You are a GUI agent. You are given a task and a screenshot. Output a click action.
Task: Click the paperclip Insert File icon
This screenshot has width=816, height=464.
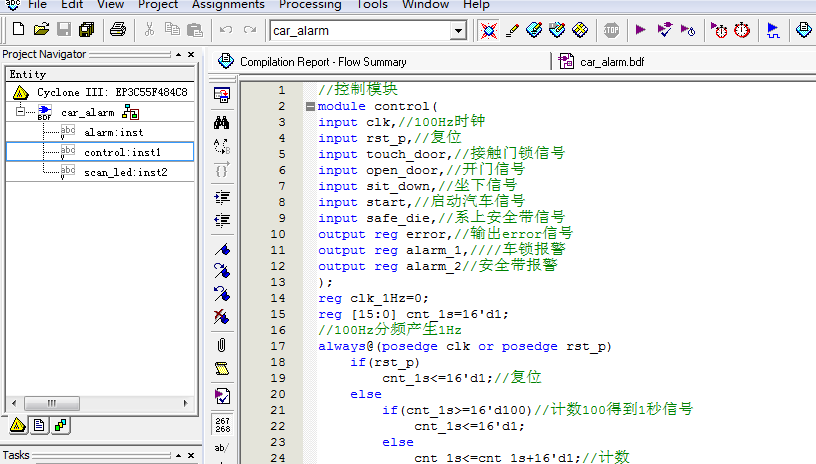pyautogui.click(x=222, y=344)
